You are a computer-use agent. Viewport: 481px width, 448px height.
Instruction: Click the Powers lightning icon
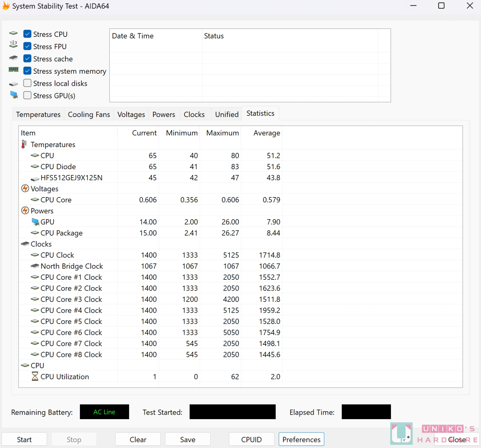(25, 211)
